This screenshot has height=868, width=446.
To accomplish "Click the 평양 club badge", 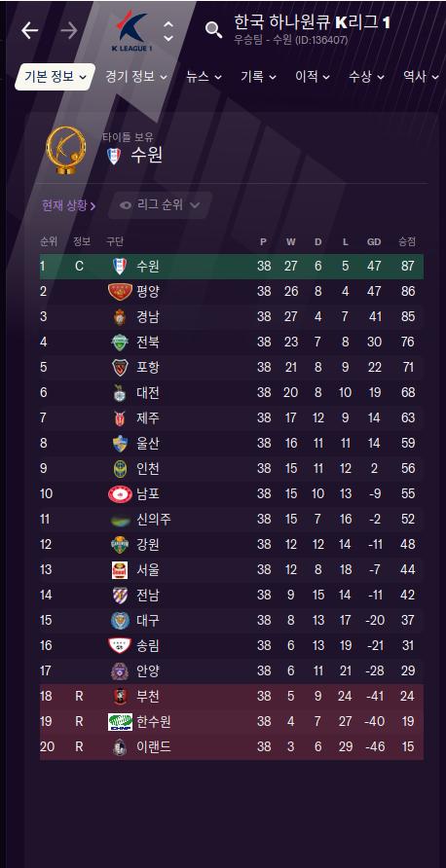I will point(120,291).
